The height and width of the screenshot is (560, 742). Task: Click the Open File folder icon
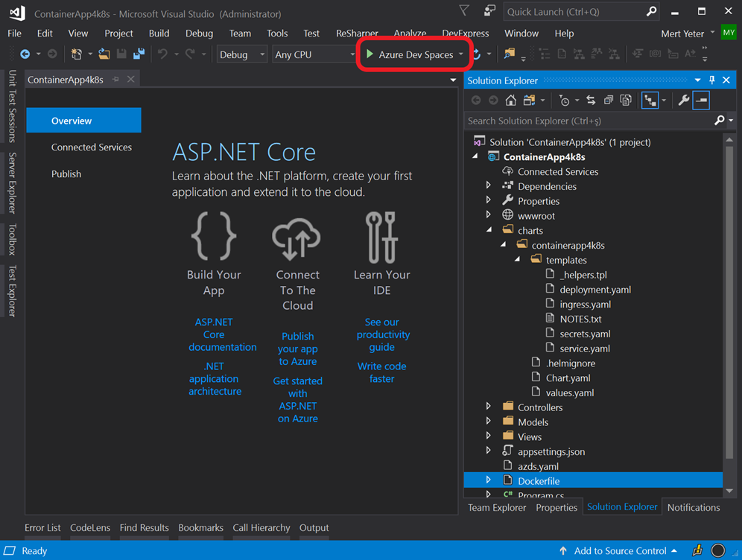tap(104, 54)
